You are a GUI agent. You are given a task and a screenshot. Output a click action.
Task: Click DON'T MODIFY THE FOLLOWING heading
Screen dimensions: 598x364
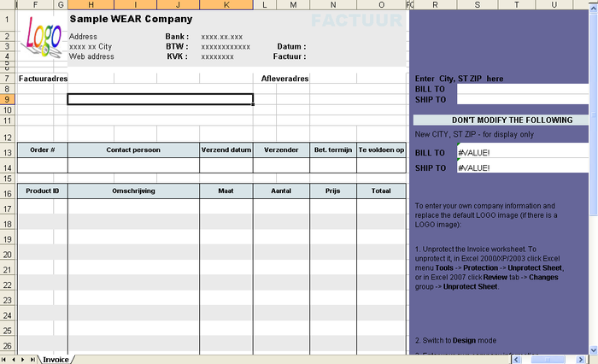point(513,120)
